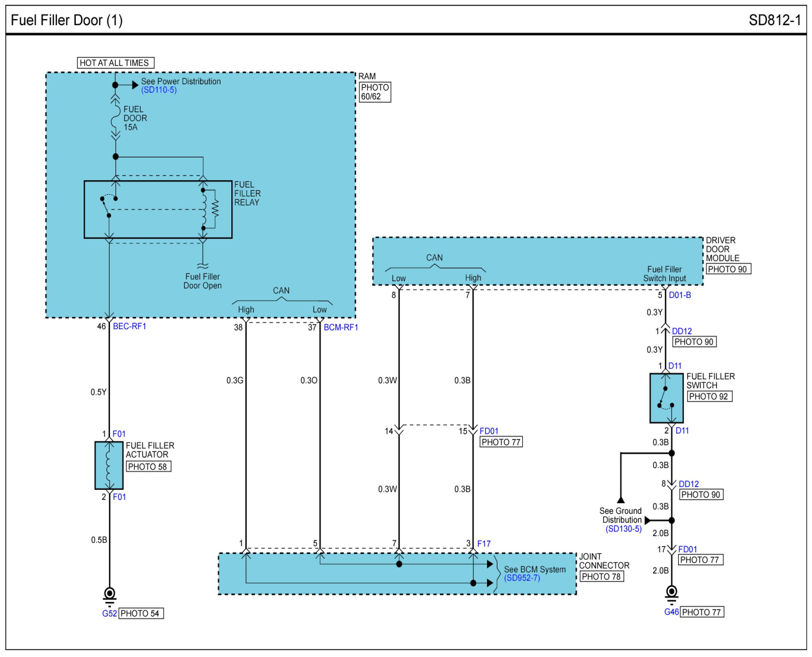Click the 0.3G wire label
Image resolution: width=812 pixels, height=657 pixels.
pos(235,380)
